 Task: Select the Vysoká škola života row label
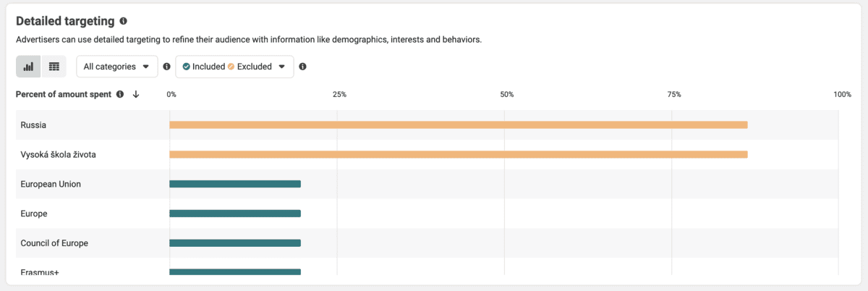59,155
